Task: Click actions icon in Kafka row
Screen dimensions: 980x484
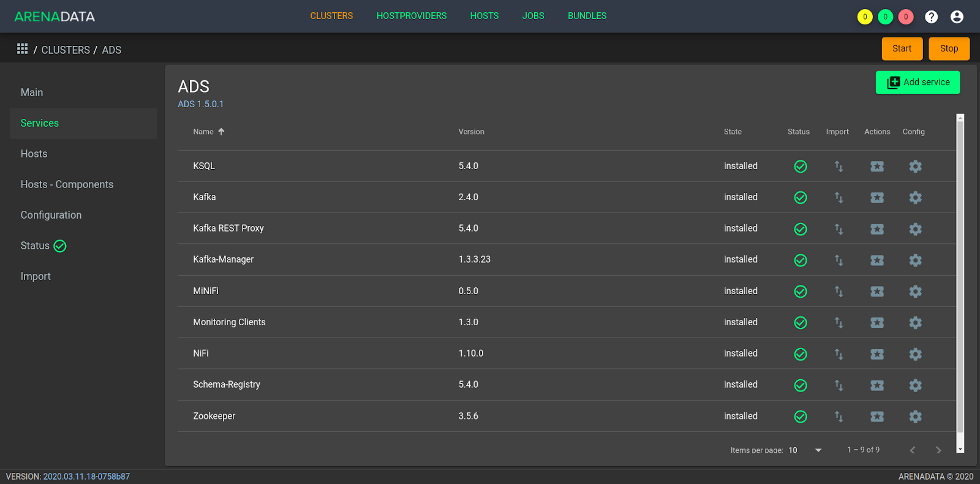Action: pos(877,197)
